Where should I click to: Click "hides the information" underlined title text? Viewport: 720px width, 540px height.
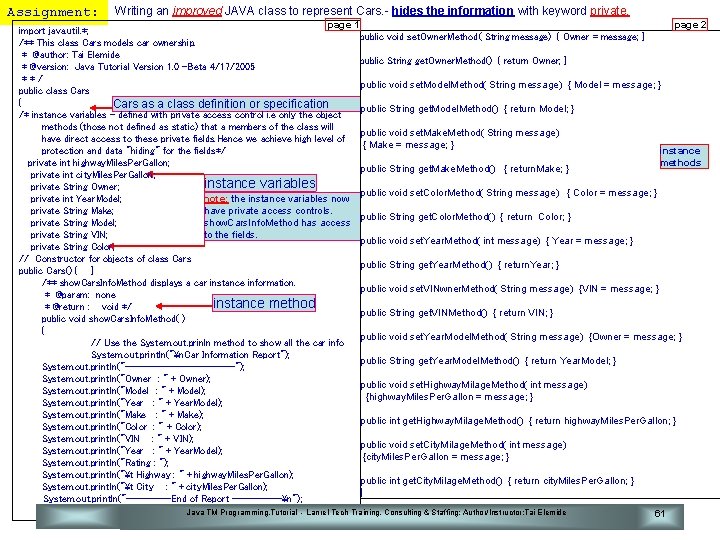(x=452, y=11)
